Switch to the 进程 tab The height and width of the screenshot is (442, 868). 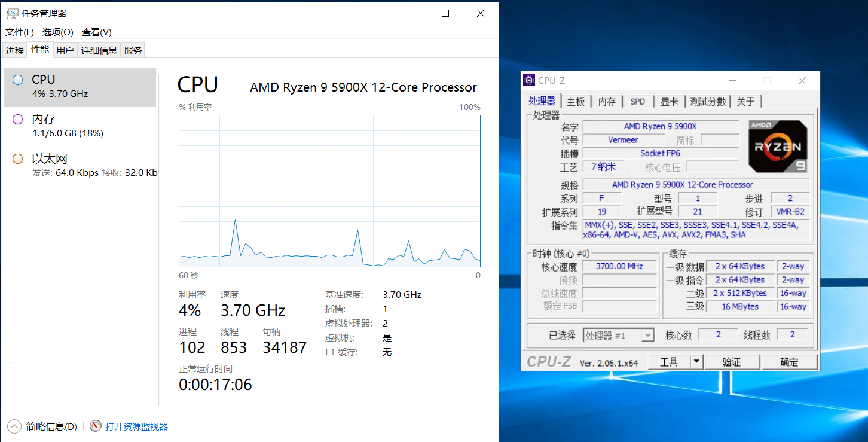(15, 51)
